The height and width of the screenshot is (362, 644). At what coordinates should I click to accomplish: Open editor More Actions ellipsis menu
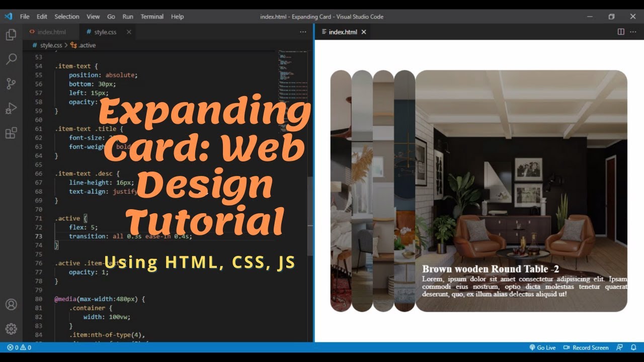[x=303, y=32]
